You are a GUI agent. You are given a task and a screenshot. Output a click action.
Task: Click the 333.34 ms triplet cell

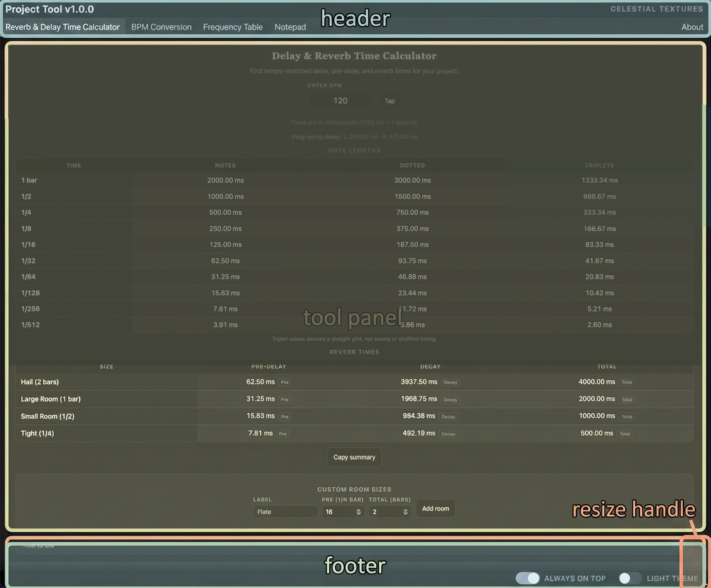[600, 212]
